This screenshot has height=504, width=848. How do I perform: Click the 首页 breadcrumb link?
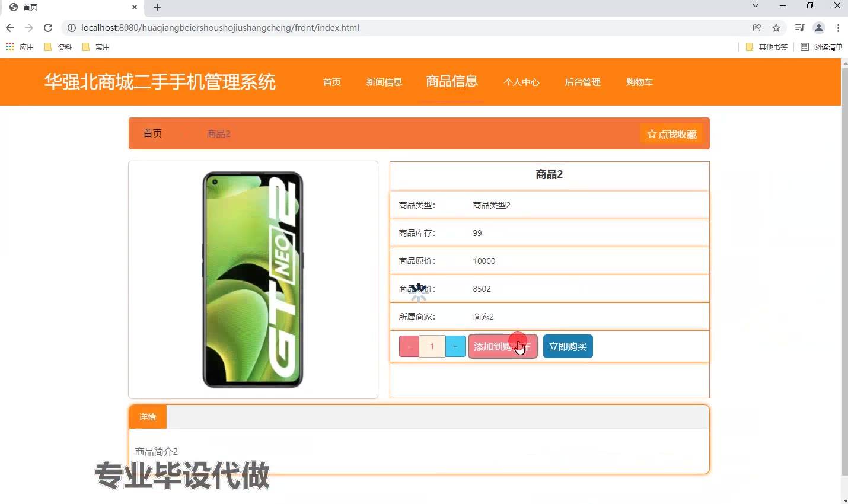pos(152,133)
